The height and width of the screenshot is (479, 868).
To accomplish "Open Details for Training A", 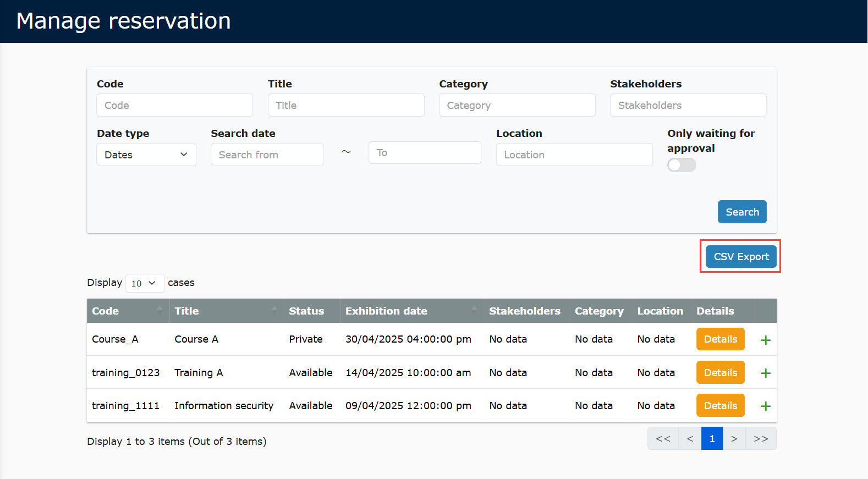I will click(720, 372).
